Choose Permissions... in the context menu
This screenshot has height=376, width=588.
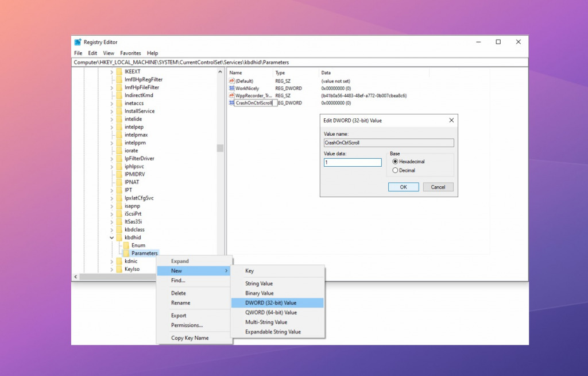(x=187, y=325)
